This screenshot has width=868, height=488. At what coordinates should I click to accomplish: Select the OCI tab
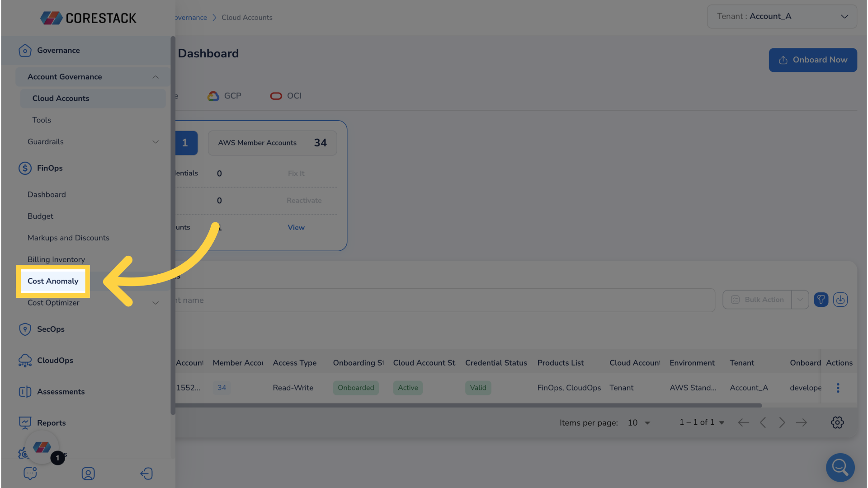point(286,96)
